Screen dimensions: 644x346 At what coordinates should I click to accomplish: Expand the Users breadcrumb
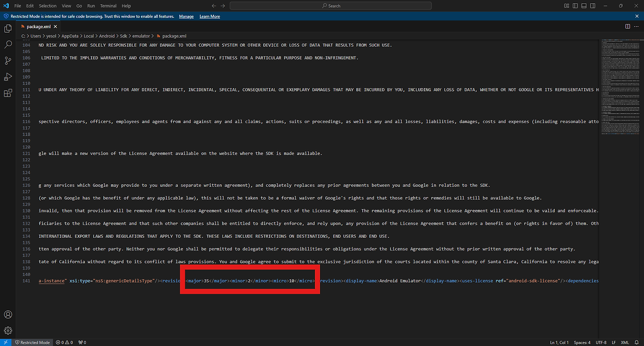[36, 36]
